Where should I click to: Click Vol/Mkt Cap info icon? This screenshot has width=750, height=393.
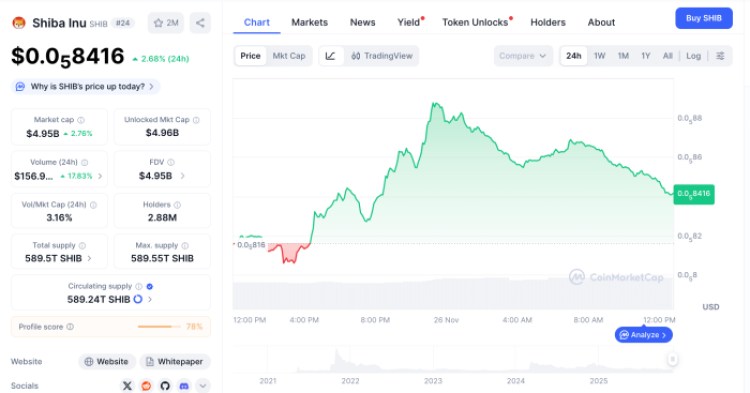click(x=93, y=205)
